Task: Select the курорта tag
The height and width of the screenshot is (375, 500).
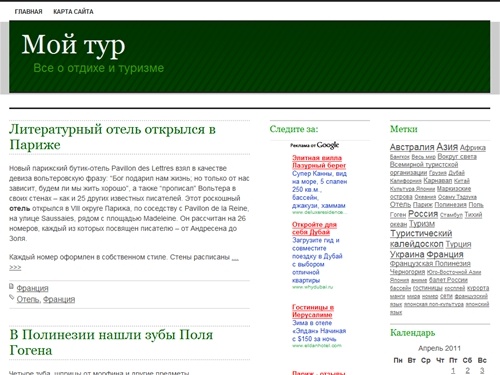Action: click(478, 288)
